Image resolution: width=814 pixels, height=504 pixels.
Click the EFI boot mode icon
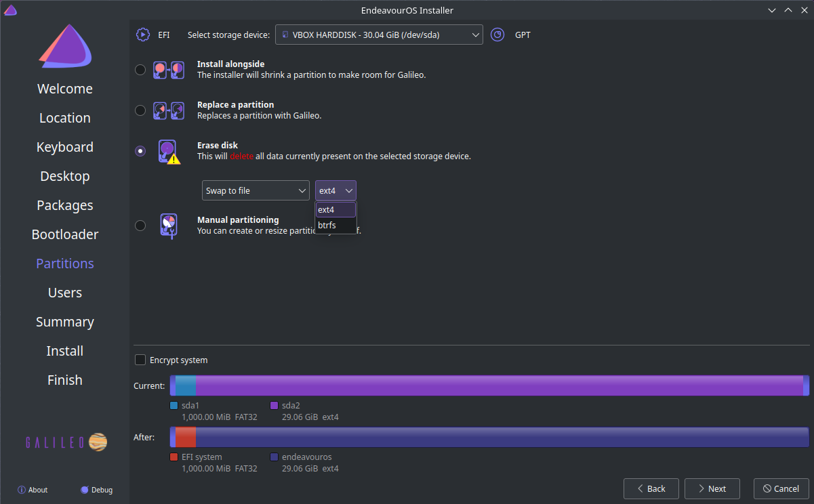142,35
